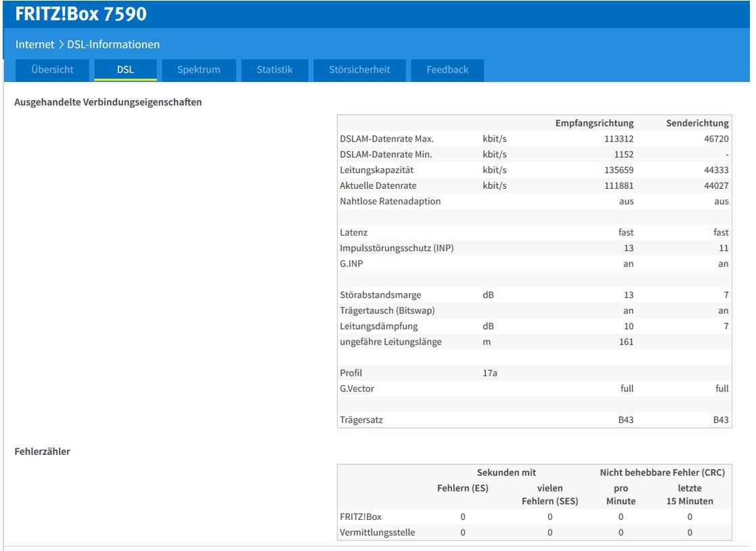Screen dimensions: 756x551
Task: Select the Profil row label
Action: point(351,373)
